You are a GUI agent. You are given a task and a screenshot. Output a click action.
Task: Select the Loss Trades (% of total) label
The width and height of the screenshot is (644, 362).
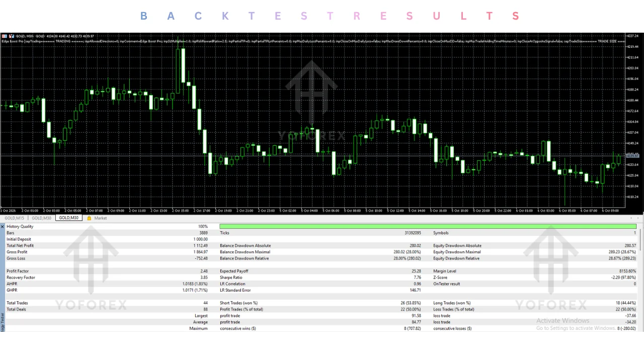[454, 309]
